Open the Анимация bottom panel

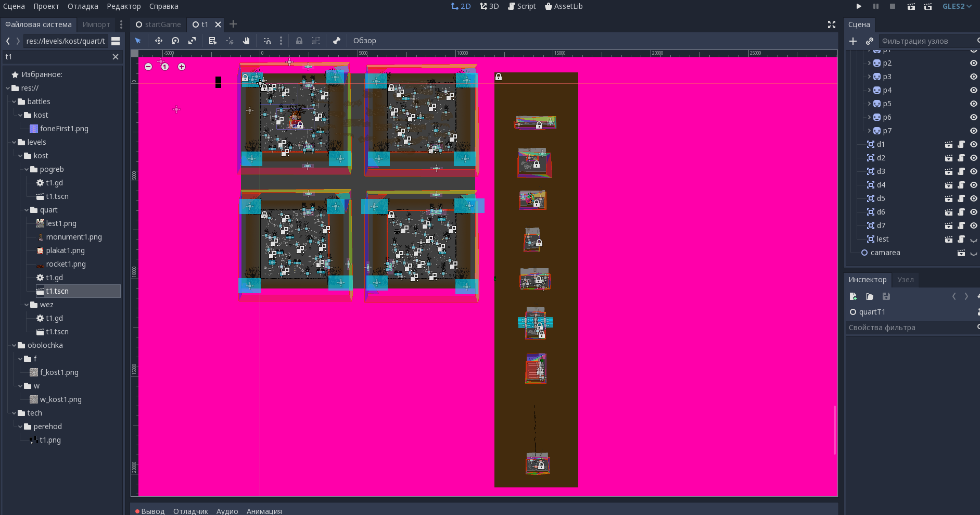click(x=264, y=511)
